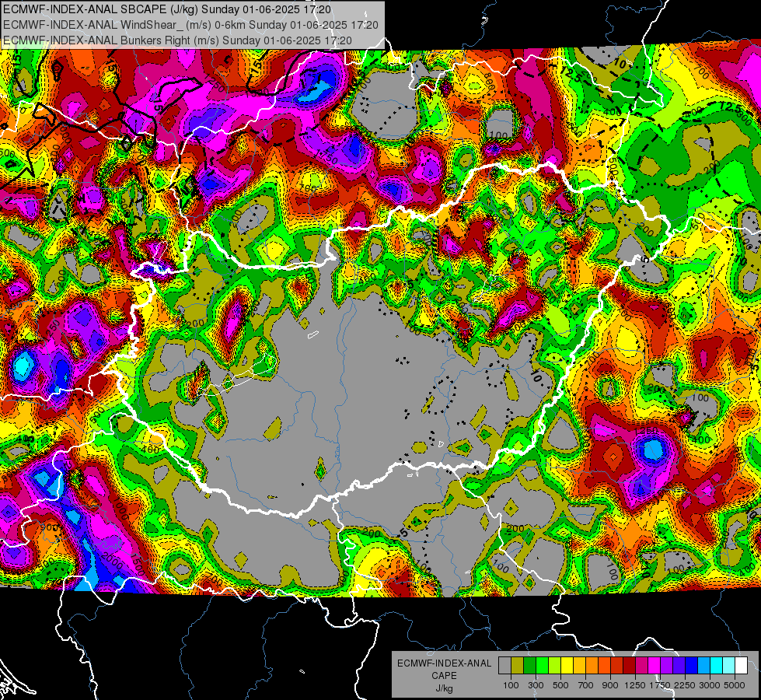761x700 pixels.
Task: Pick the dark green legend swatch
Action: (x=529, y=666)
